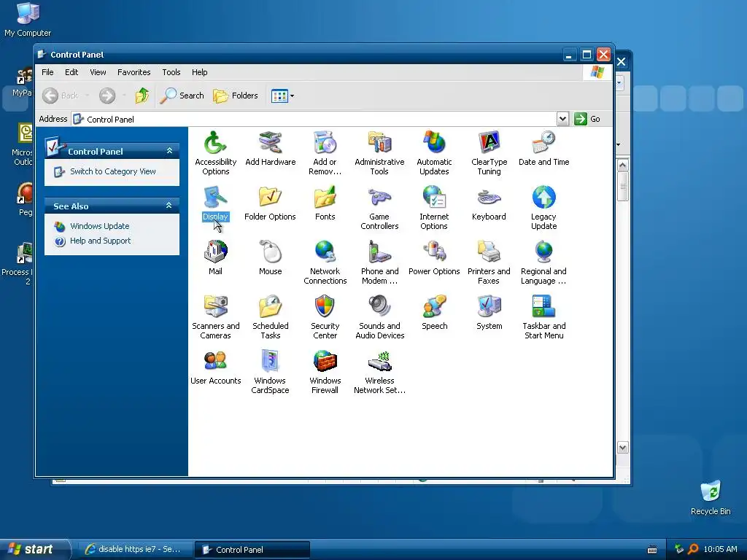Collapse the Control Panel side pane section
Image resolution: width=747 pixels, height=560 pixels.
coord(169,151)
